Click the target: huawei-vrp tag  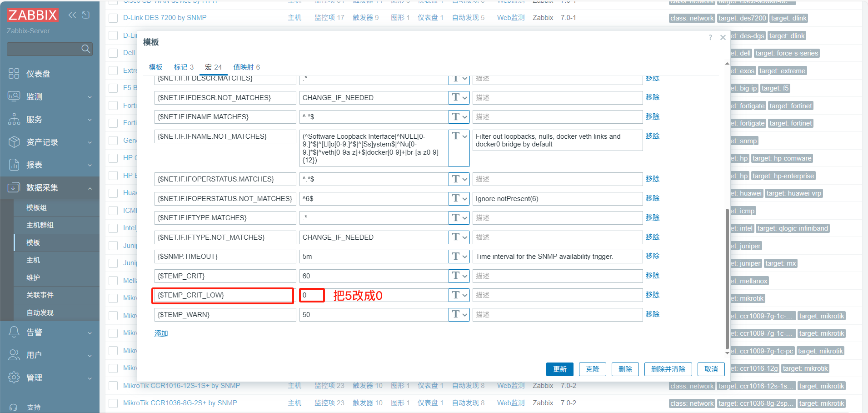(x=794, y=193)
